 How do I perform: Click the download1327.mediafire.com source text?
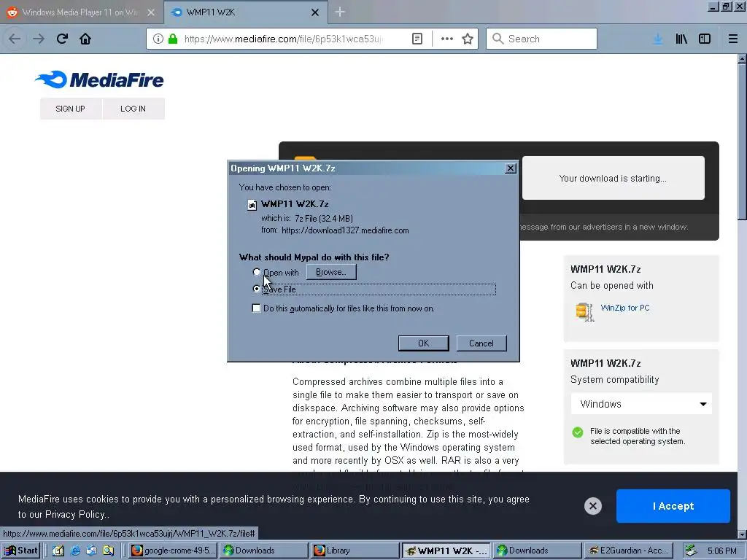(x=345, y=230)
